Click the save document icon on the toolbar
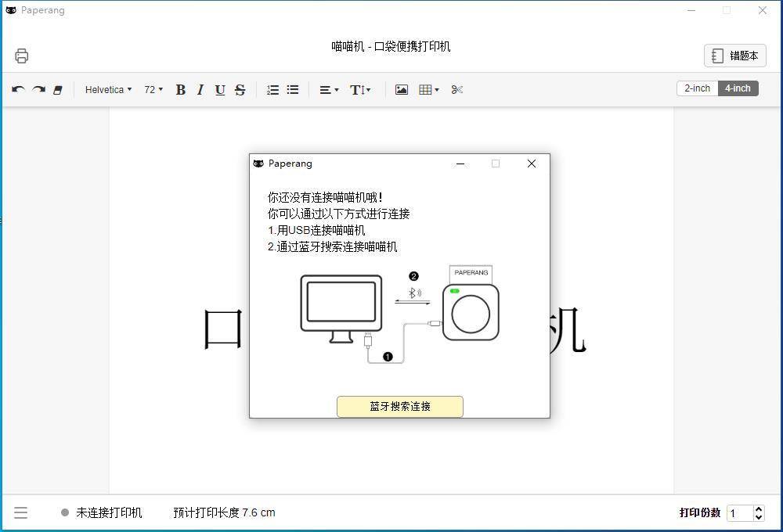This screenshot has width=783, height=532. click(x=58, y=89)
